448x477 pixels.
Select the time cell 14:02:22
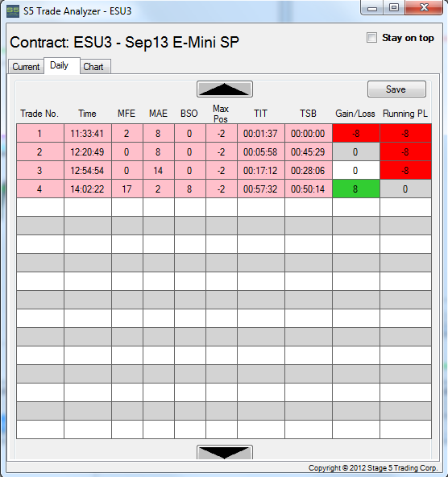pyautogui.click(x=88, y=189)
